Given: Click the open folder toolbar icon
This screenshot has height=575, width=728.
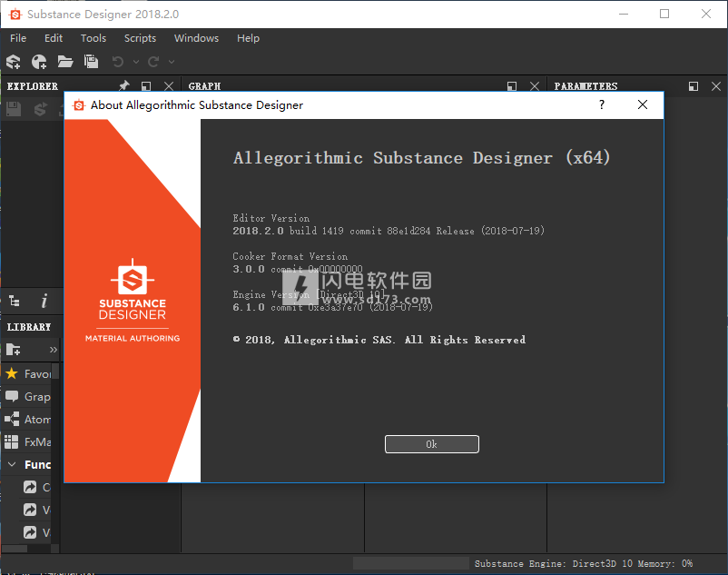Looking at the screenshot, I should [65, 61].
